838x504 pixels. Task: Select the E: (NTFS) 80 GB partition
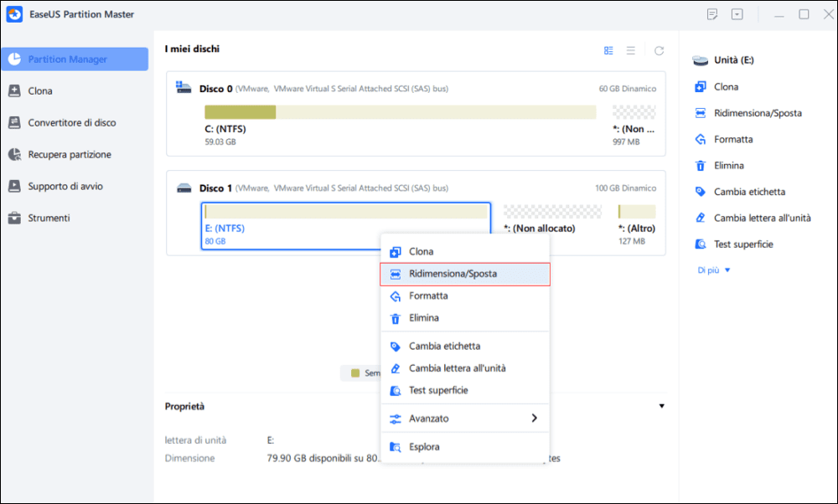(x=346, y=226)
